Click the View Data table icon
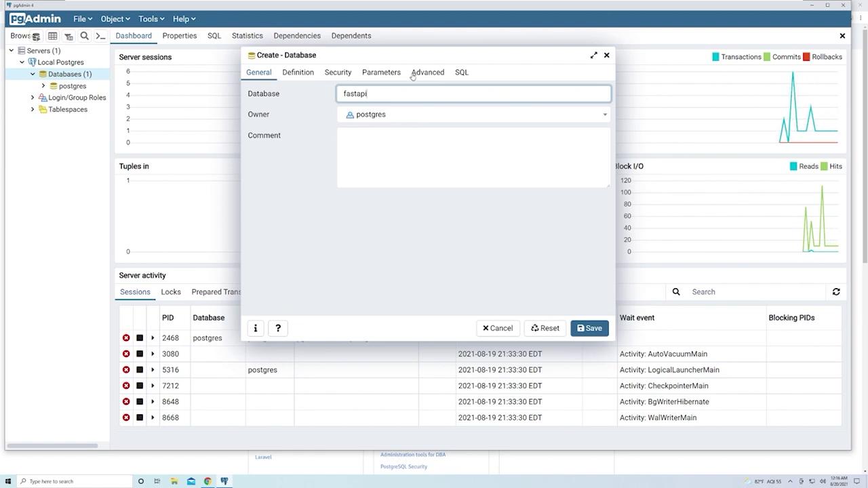This screenshot has width=868, height=488. [52, 36]
